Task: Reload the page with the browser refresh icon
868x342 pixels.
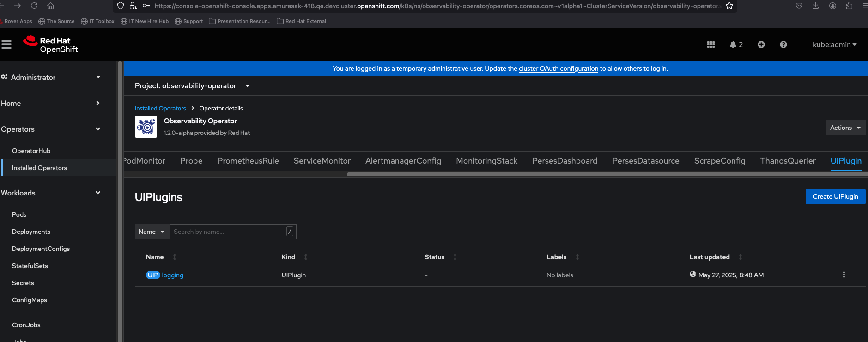Action: pyautogui.click(x=34, y=6)
